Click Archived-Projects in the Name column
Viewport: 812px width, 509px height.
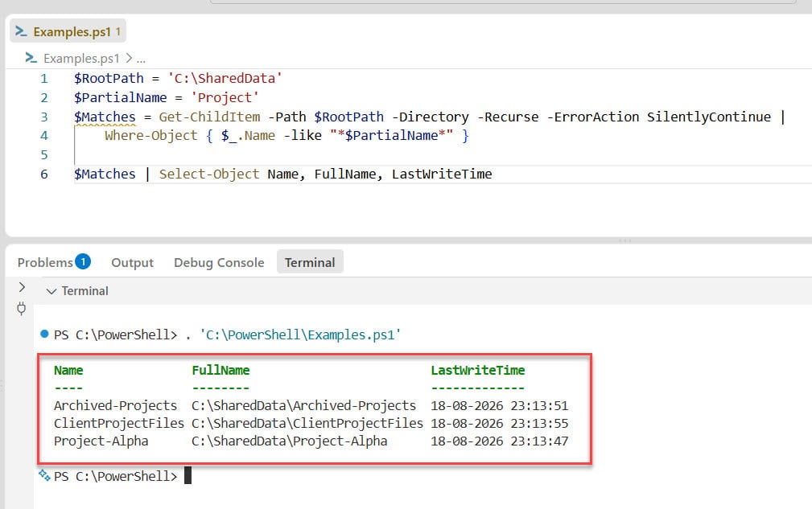[115, 405]
